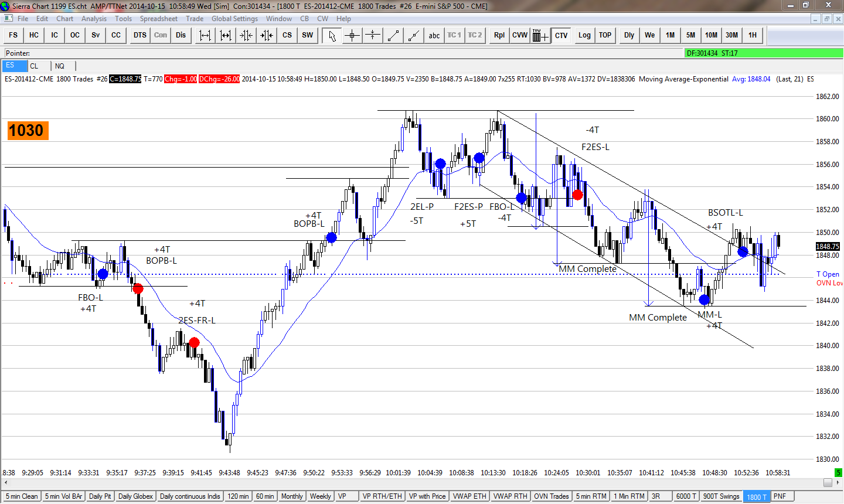Click the HC toolbar button

pos(34,35)
